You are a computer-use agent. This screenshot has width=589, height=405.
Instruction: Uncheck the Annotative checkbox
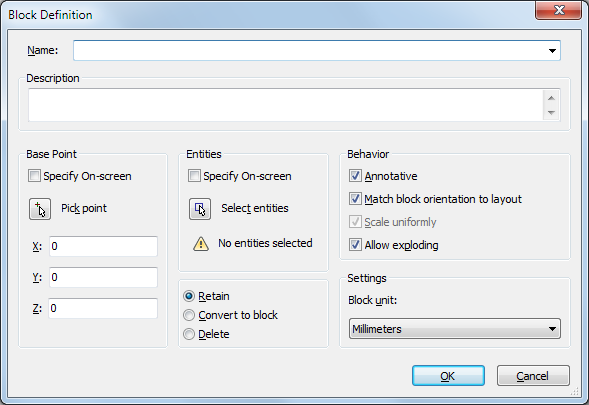click(355, 176)
